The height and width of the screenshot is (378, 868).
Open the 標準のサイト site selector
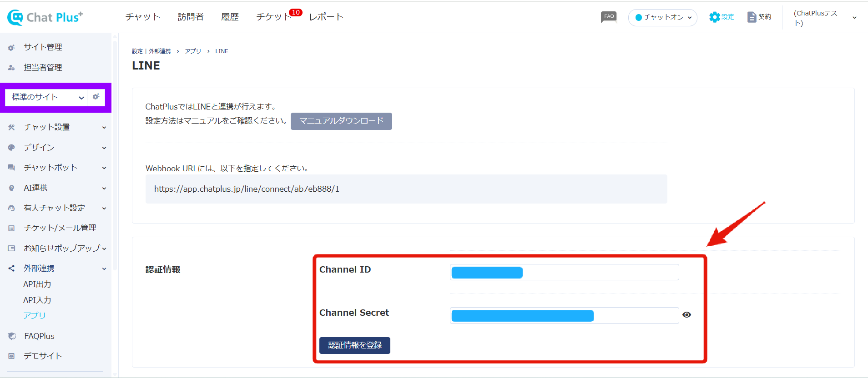click(46, 97)
